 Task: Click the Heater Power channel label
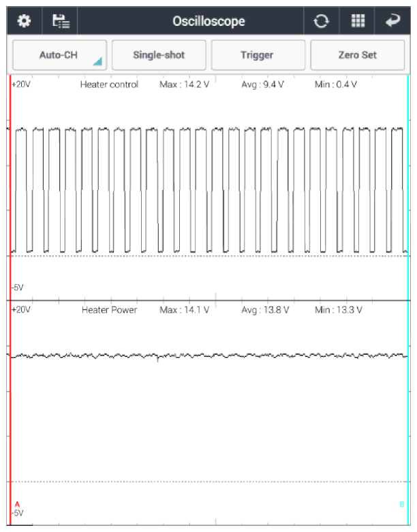click(x=109, y=310)
